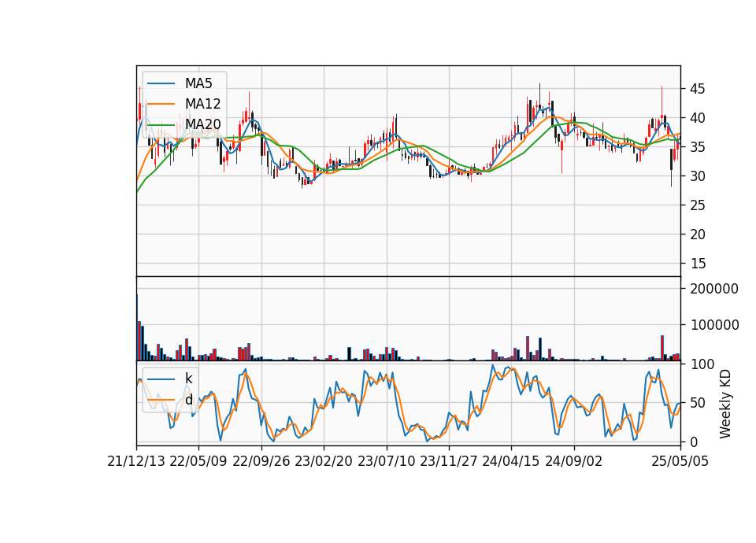Click the MA5 legend label
This screenshot has height=543, width=756.
click(198, 83)
